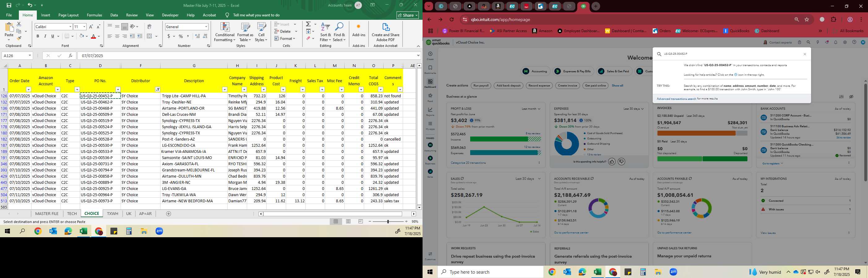868x278 pixels.
Task: Toggle Italic formatting in Excel
Action: click(45, 36)
